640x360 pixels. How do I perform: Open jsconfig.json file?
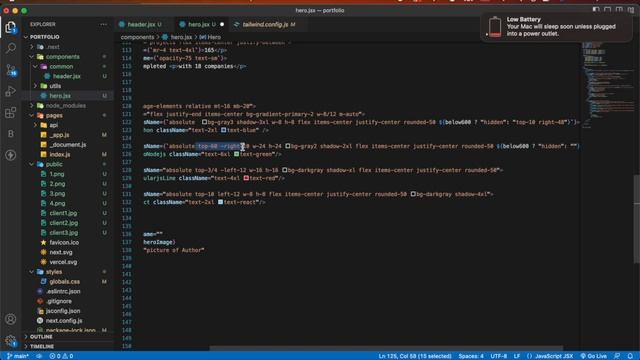click(x=63, y=311)
